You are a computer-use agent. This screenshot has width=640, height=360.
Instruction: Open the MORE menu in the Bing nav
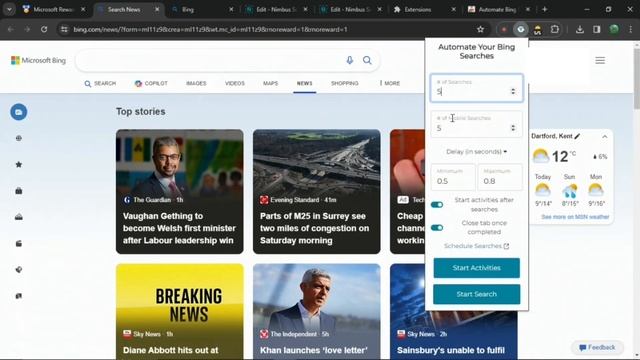tap(390, 83)
